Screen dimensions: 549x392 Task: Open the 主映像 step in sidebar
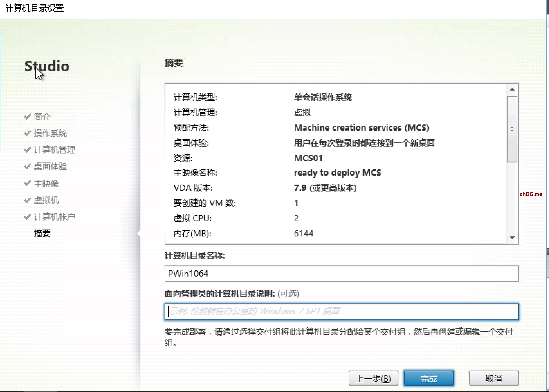46,183
